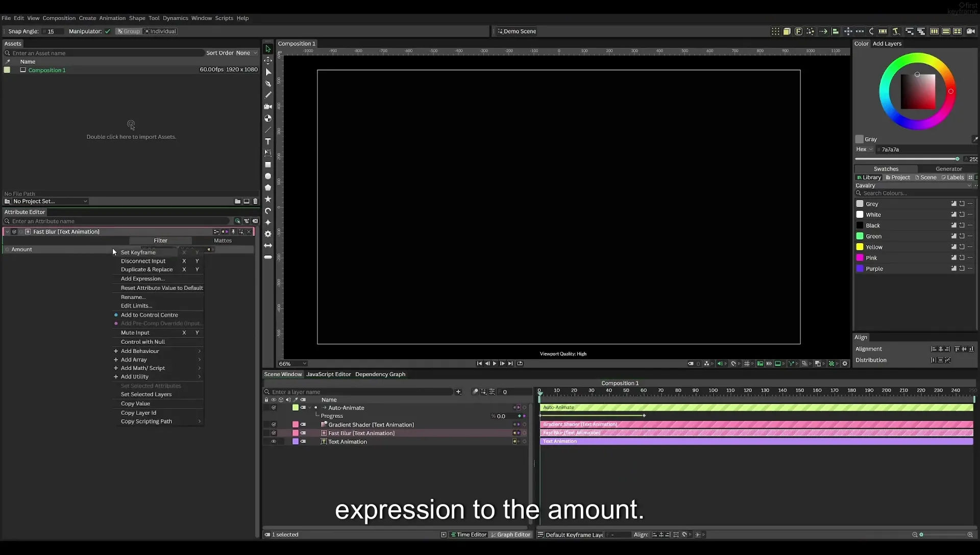Toggle viewport grid icon

coord(747,364)
